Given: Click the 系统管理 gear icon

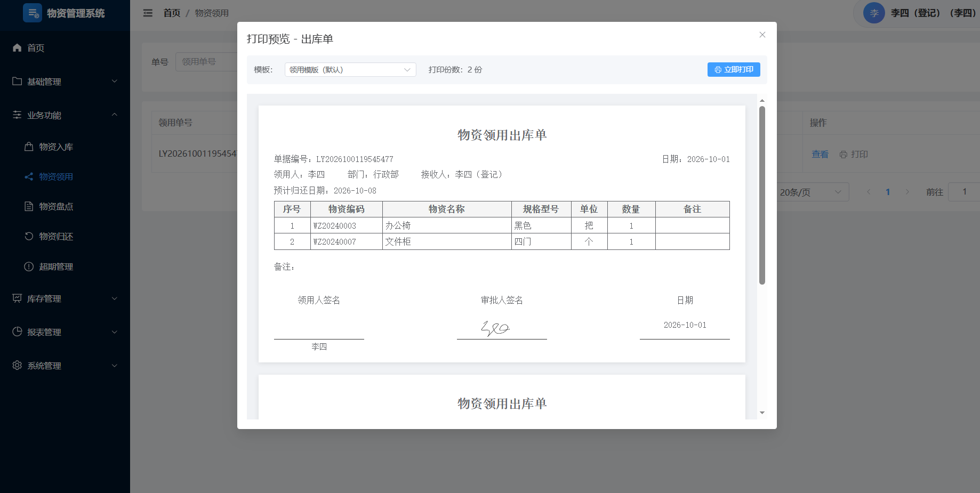Looking at the screenshot, I should [x=17, y=365].
